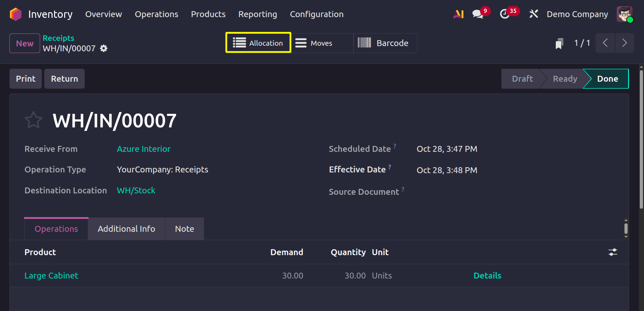This screenshot has height=311, width=644.
Task: Click the Effective Date help tooltip mark
Action: [389, 167]
